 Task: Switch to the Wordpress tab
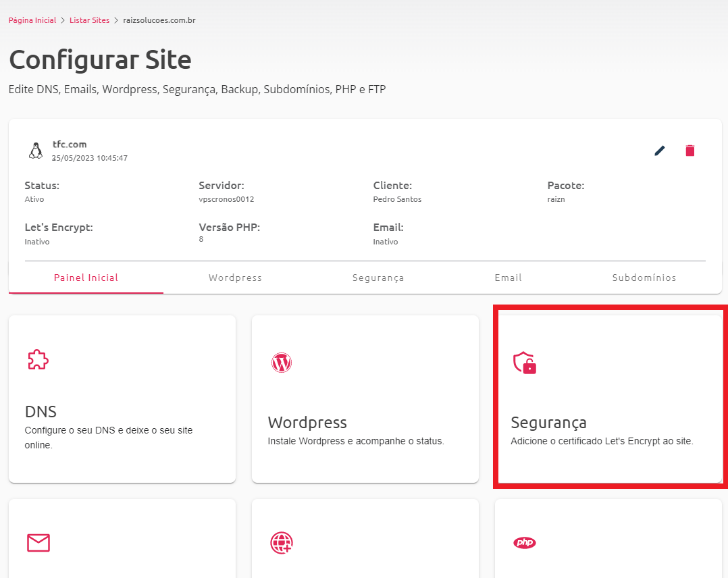point(236,278)
